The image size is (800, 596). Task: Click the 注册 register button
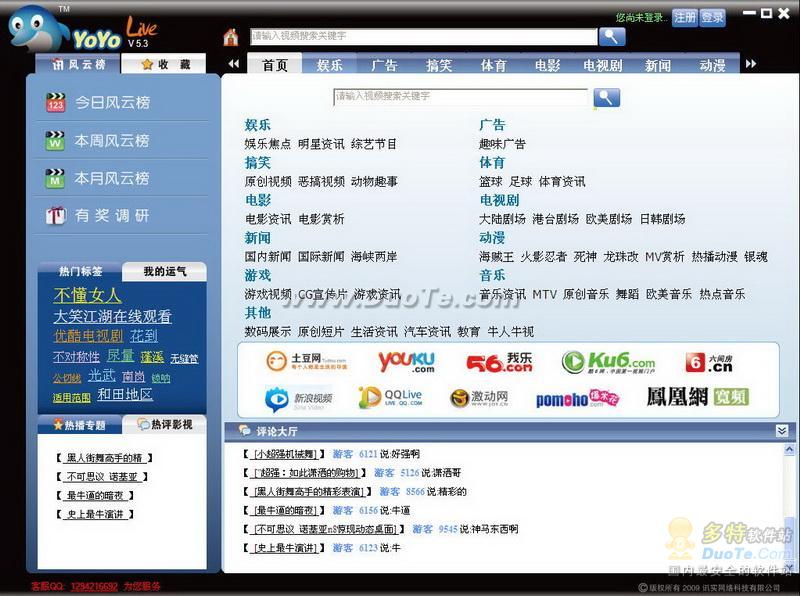pyautogui.click(x=685, y=17)
